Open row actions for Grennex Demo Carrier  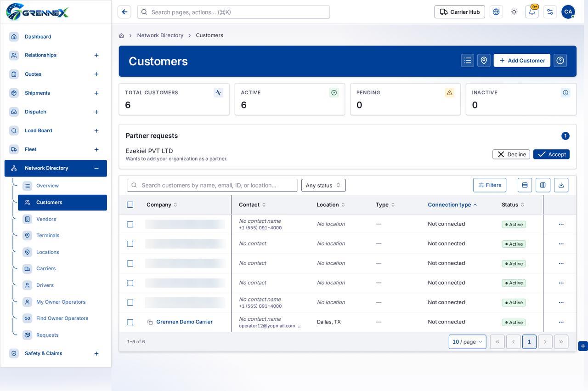[561, 322]
